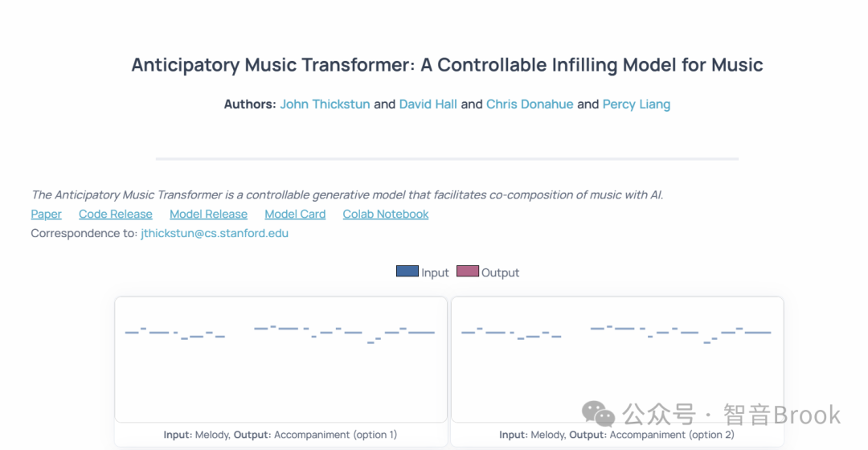Visit author John Thickstun's page
This screenshot has width=868, height=450.
pyautogui.click(x=325, y=104)
